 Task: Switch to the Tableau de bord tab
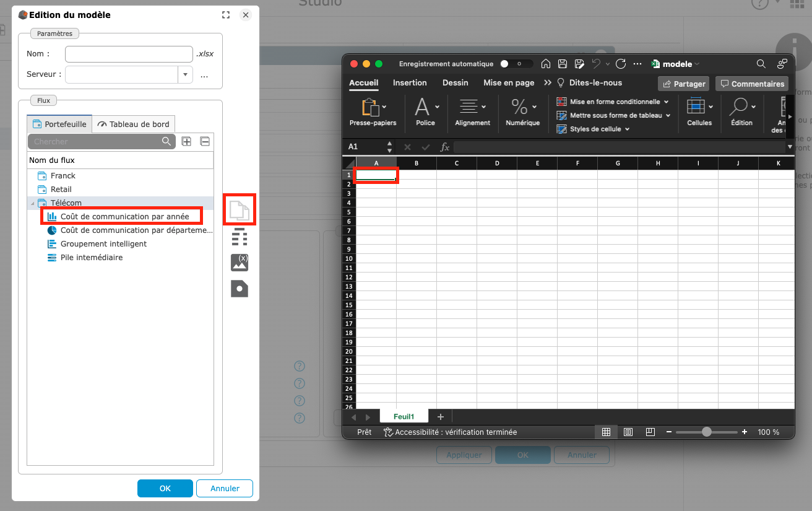point(134,124)
